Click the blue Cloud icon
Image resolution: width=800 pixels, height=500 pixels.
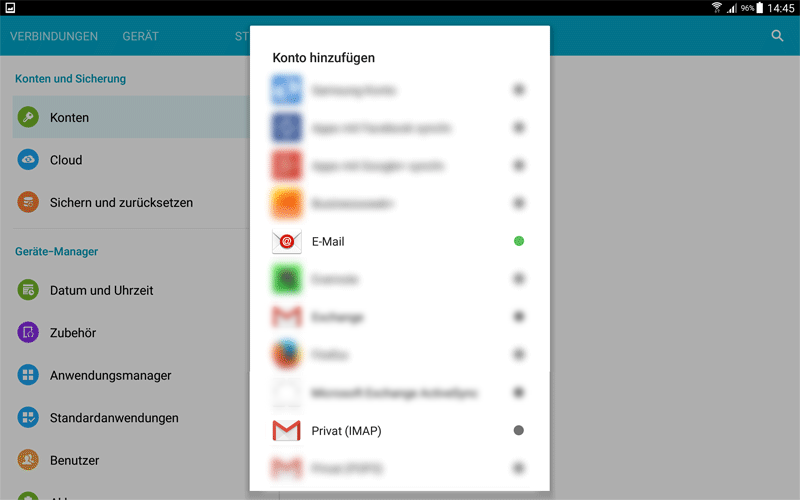(28, 160)
